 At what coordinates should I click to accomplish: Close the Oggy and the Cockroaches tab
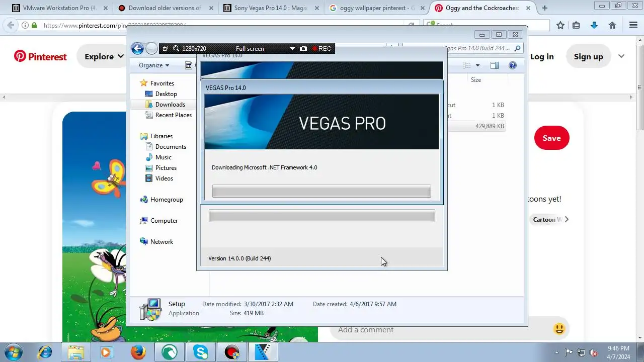click(527, 8)
